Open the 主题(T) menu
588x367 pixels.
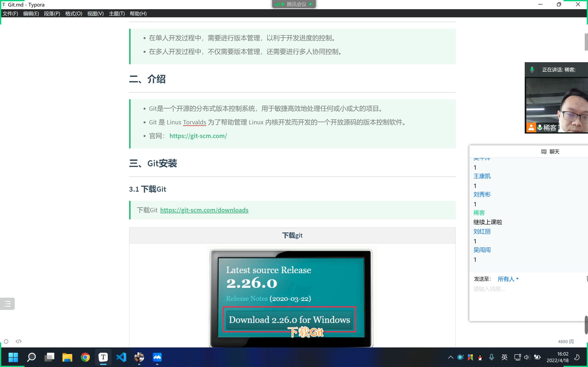tap(117, 14)
